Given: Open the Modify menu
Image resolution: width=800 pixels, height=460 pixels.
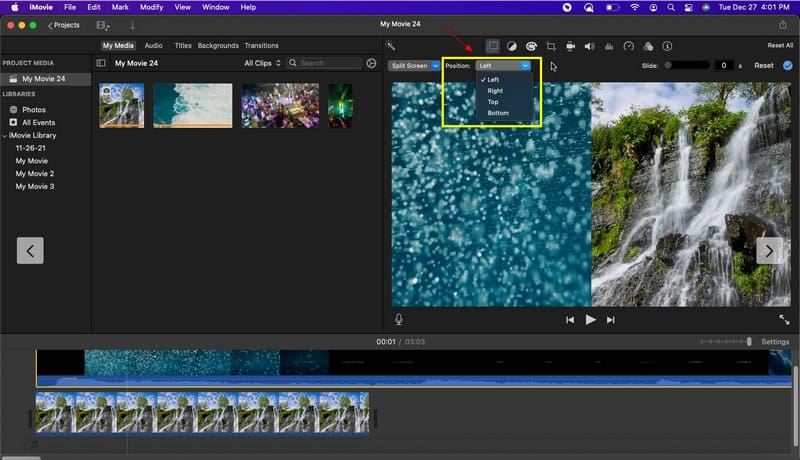Looking at the screenshot, I should (x=152, y=7).
